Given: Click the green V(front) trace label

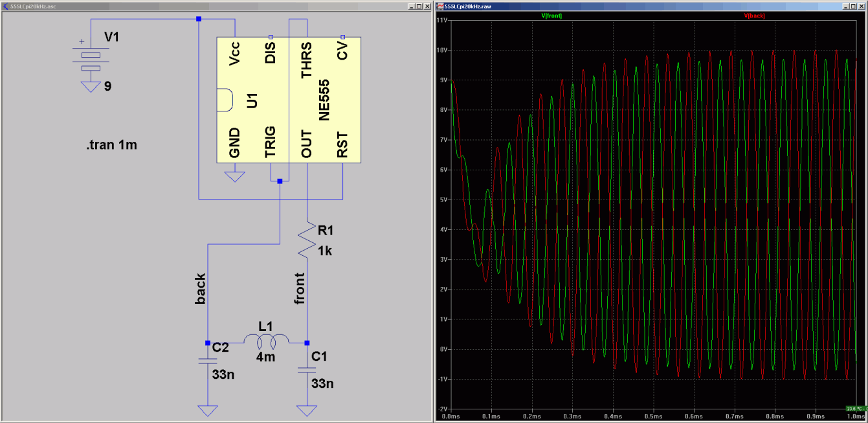Looking at the screenshot, I should click(551, 16).
